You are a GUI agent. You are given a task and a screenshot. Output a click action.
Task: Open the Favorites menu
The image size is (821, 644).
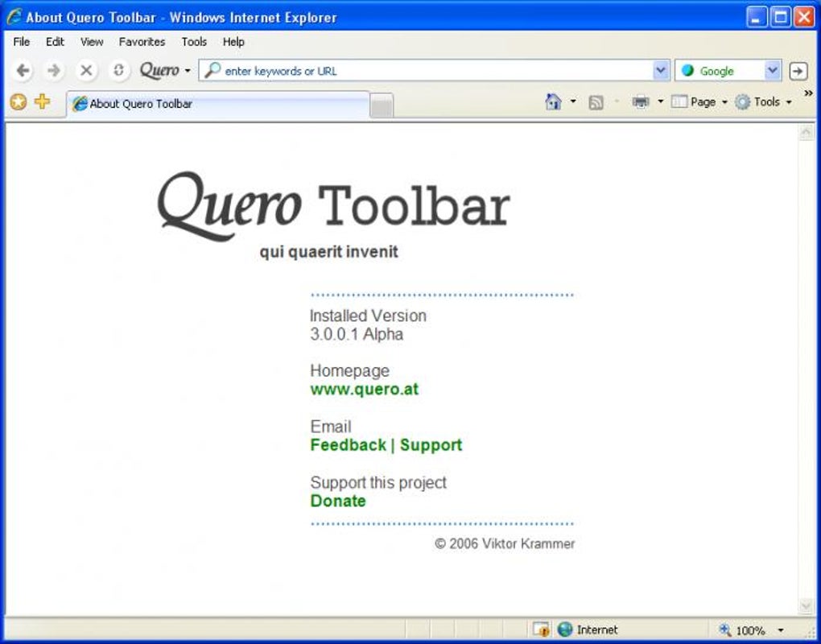[142, 42]
